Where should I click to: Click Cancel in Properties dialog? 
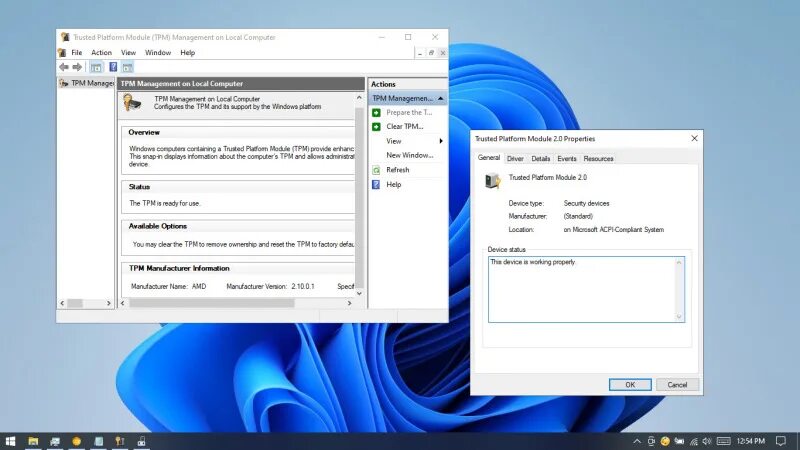coord(677,385)
